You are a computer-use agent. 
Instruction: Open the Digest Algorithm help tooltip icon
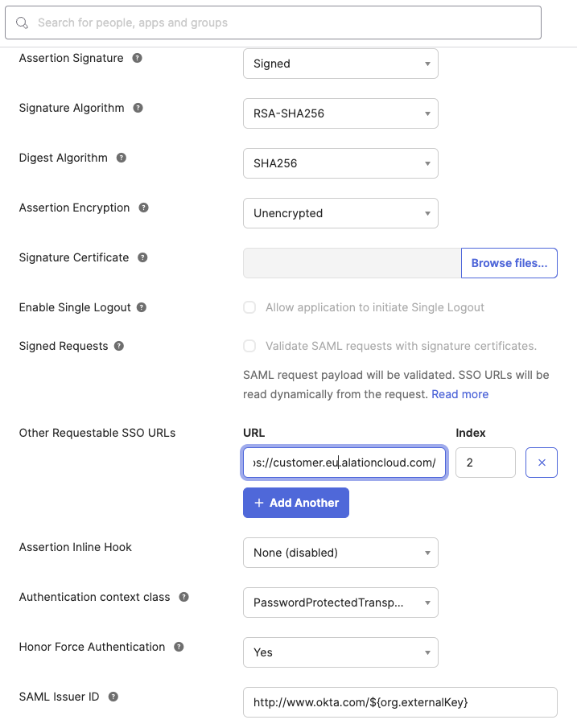click(x=122, y=158)
